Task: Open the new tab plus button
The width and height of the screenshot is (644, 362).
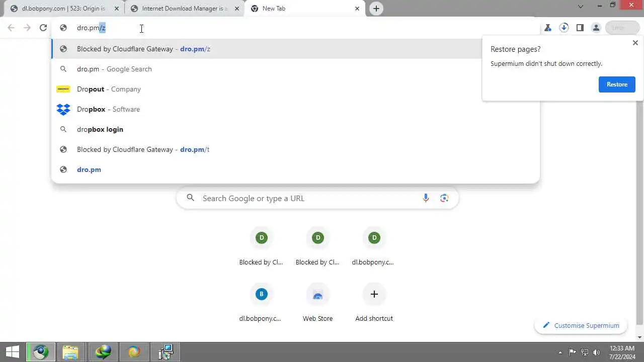Action: 376,9
